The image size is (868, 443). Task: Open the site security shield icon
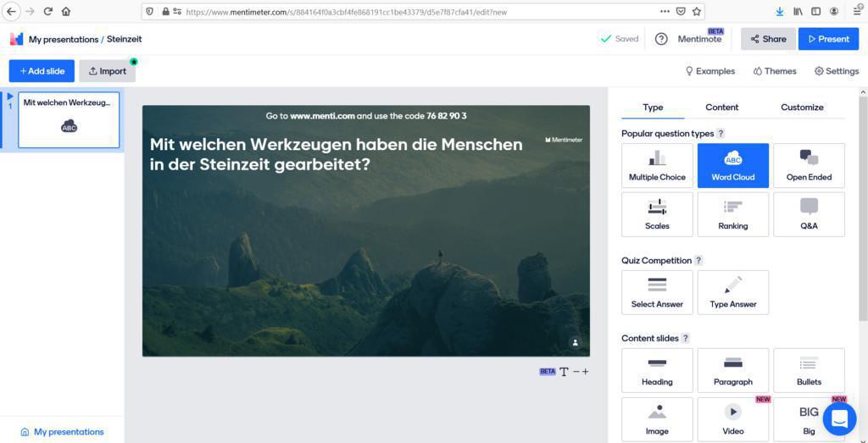(149, 11)
